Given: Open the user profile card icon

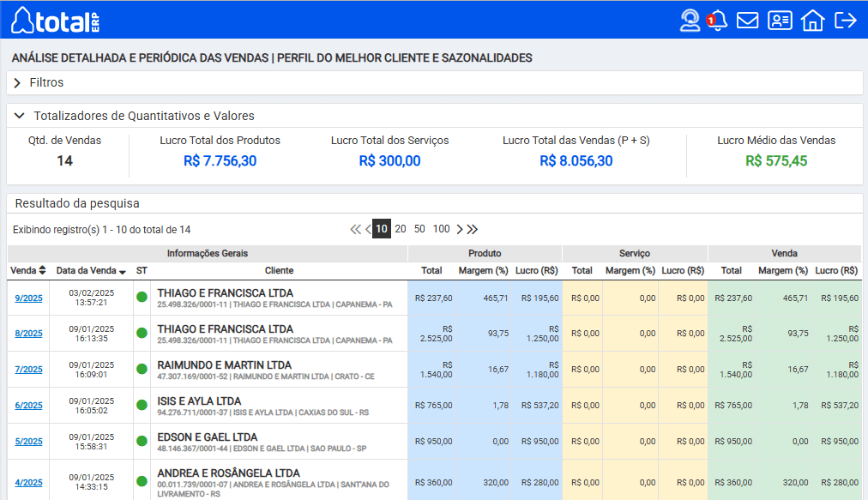Looking at the screenshot, I should (780, 20).
